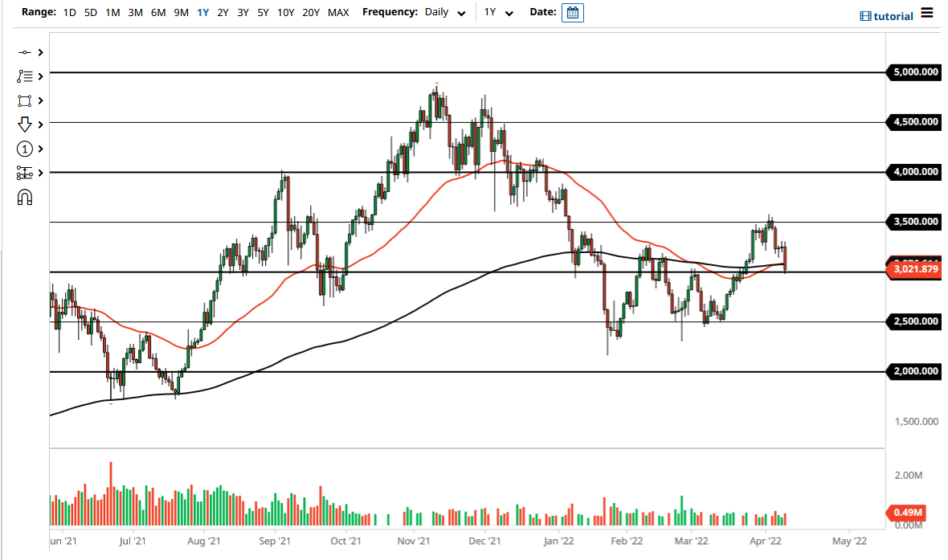Screen dimensions: 948x560
Task: Click the film strip icon beside tutorial
Action: (865, 15)
